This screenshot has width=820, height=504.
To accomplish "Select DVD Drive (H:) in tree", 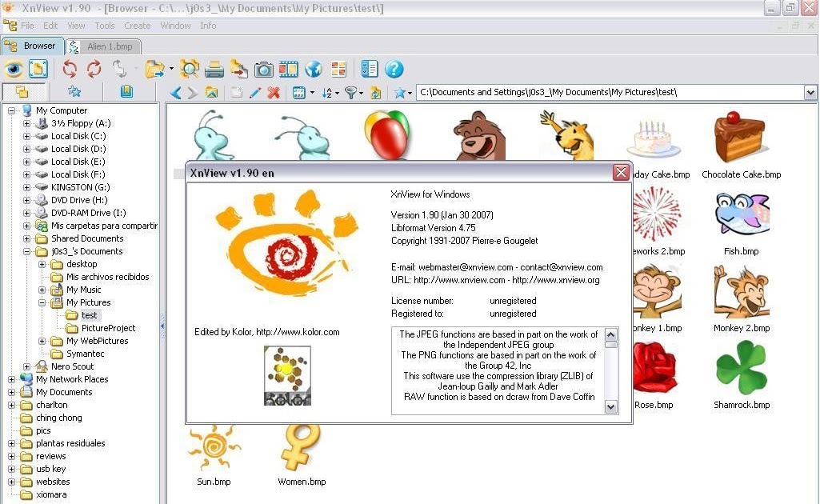I will click(79, 200).
